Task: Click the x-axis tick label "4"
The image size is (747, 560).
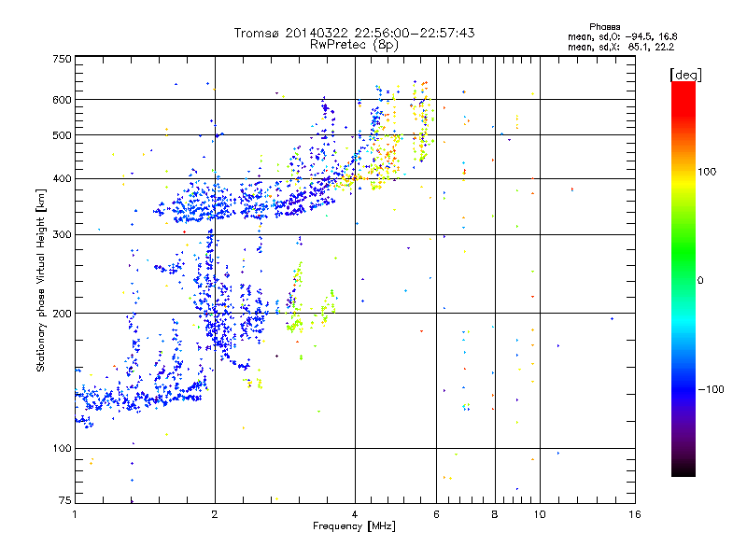Action: 355,514
